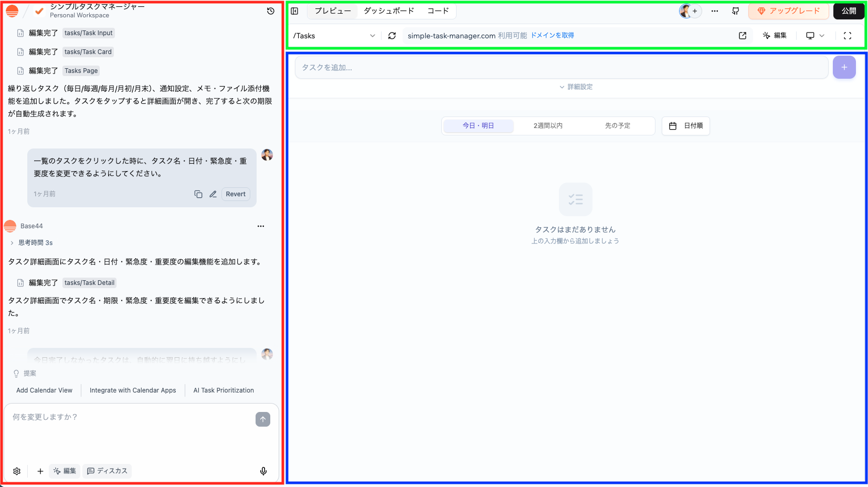
Task: Click the microphone voice input icon
Action: pos(263,471)
